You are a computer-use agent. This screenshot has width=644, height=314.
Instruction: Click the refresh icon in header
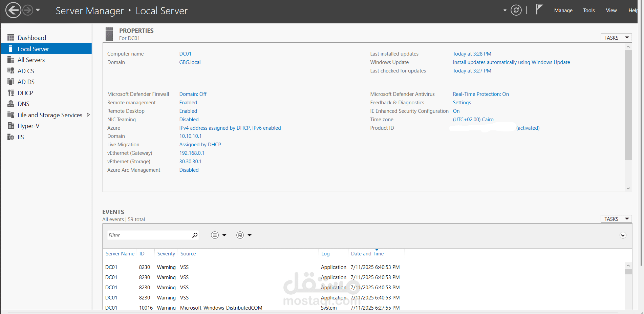pos(516,10)
